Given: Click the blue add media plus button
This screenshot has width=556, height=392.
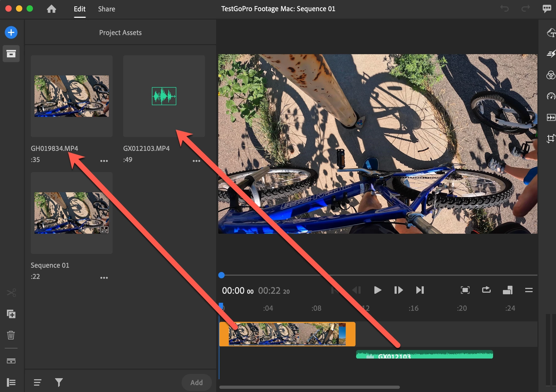Looking at the screenshot, I should click(11, 33).
